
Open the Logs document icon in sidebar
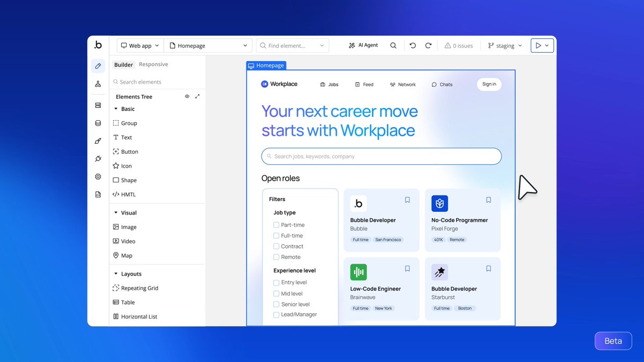98,195
